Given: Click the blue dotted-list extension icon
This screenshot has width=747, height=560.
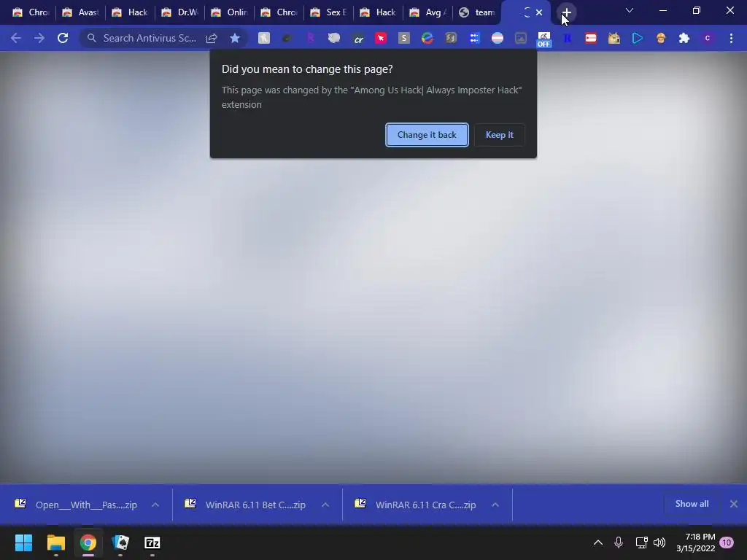Looking at the screenshot, I should click(x=474, y=38).
